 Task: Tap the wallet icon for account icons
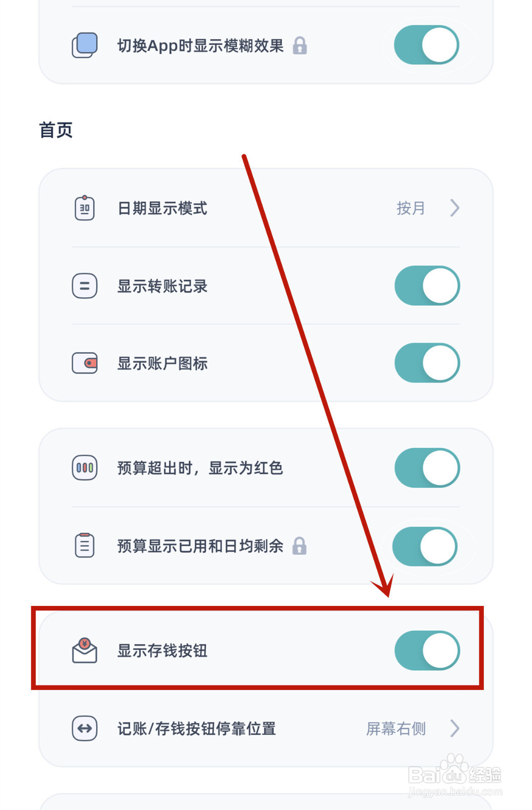85,363
